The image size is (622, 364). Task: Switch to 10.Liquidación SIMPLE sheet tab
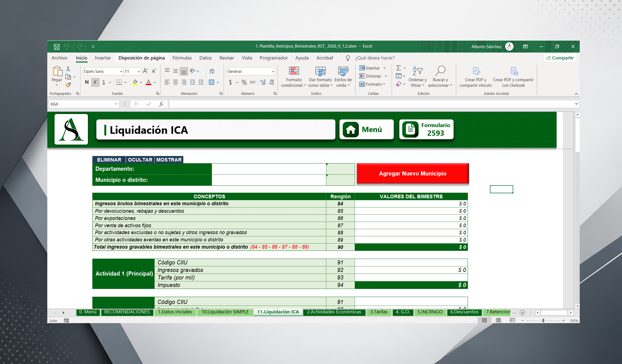(225, 312)
